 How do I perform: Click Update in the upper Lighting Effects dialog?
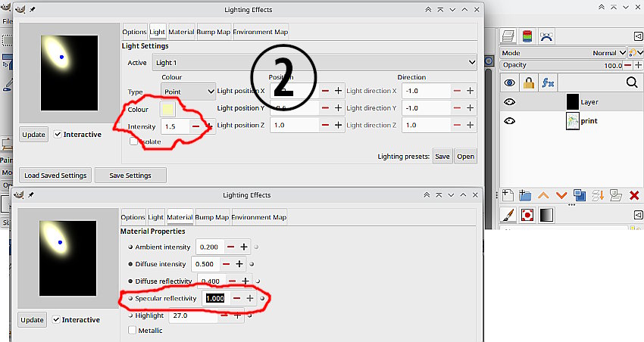pyautogui.click(x=33, y=135)
